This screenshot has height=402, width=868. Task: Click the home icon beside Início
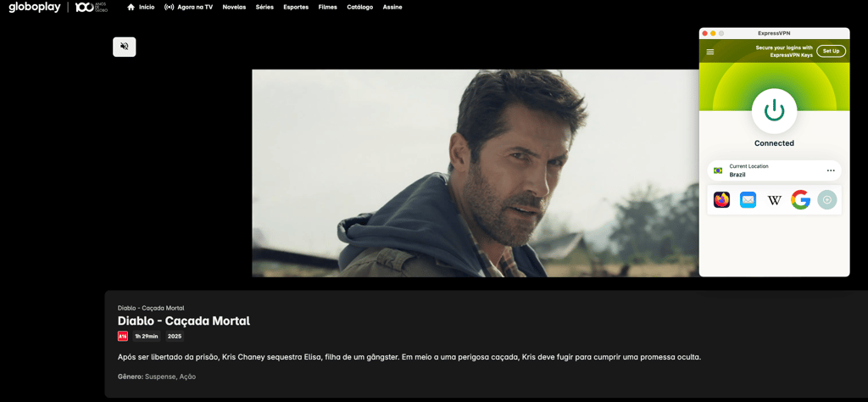click(131, 7)
